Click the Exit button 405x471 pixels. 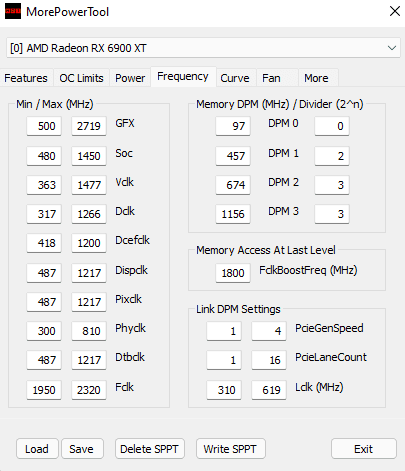coord(364,449)
